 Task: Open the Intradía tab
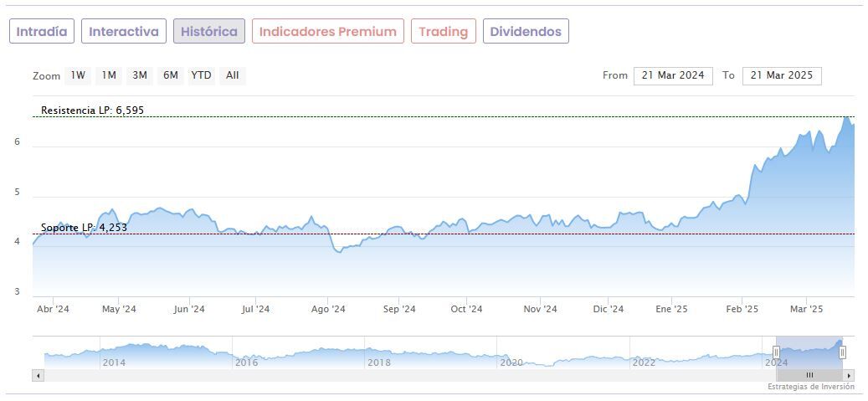click(x=42, y=32)
